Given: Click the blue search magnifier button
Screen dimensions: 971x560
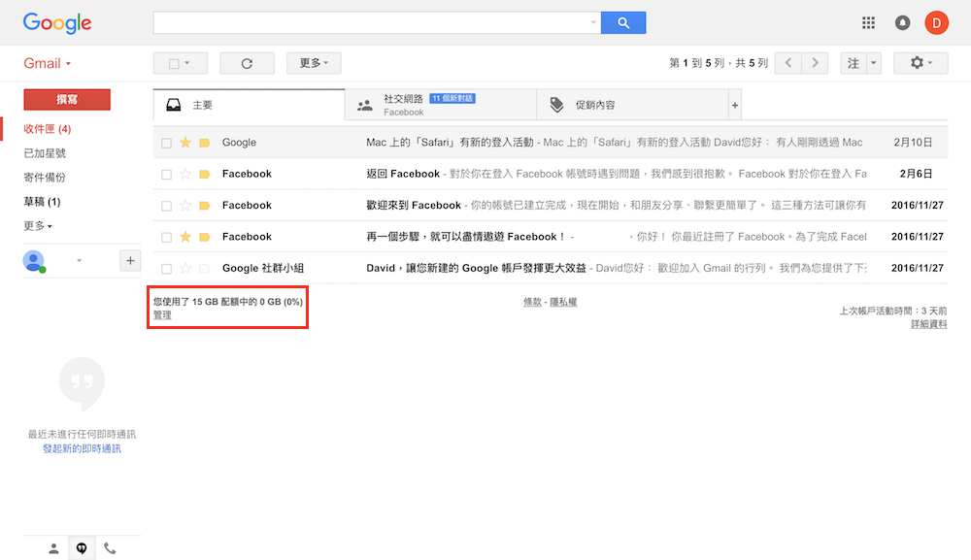Looking at the screenshot, I should (623, 23).
